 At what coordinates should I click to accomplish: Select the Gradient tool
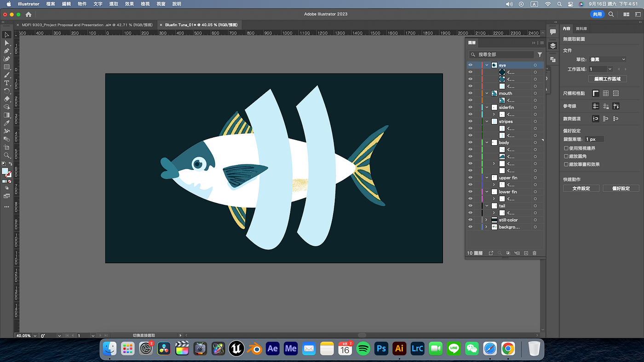click(x=6, y=115)
